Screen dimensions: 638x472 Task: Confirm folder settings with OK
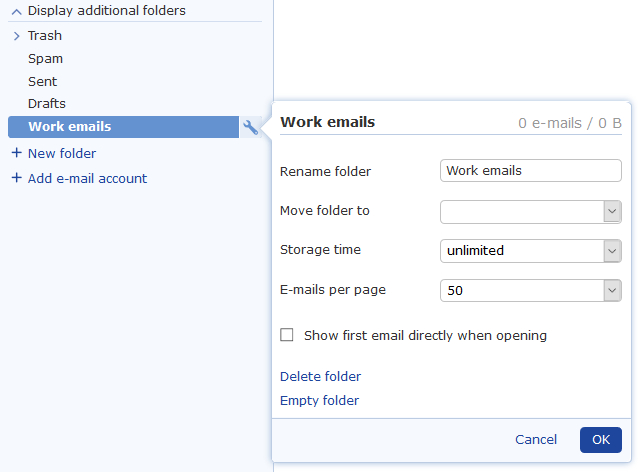pos(601,440)
